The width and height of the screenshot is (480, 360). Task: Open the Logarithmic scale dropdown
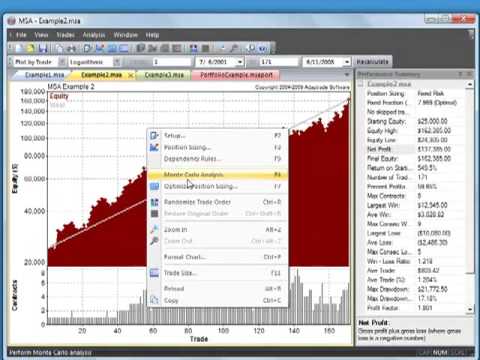117,62
